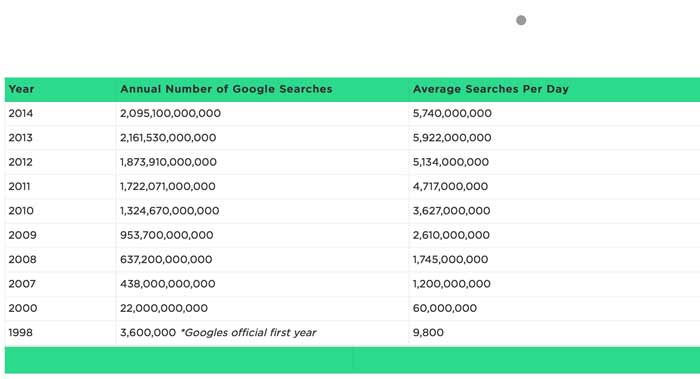Click the value '9,800'
This screenshot has width=700, height=379.
(x=428, y=333)
